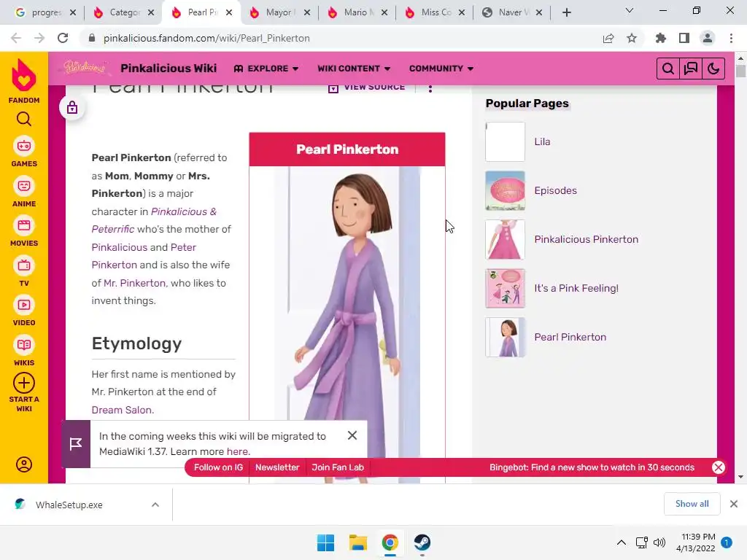Click Join Fan Lab button
This screenshot has height=560, width=747.
(x=338, y=467)
